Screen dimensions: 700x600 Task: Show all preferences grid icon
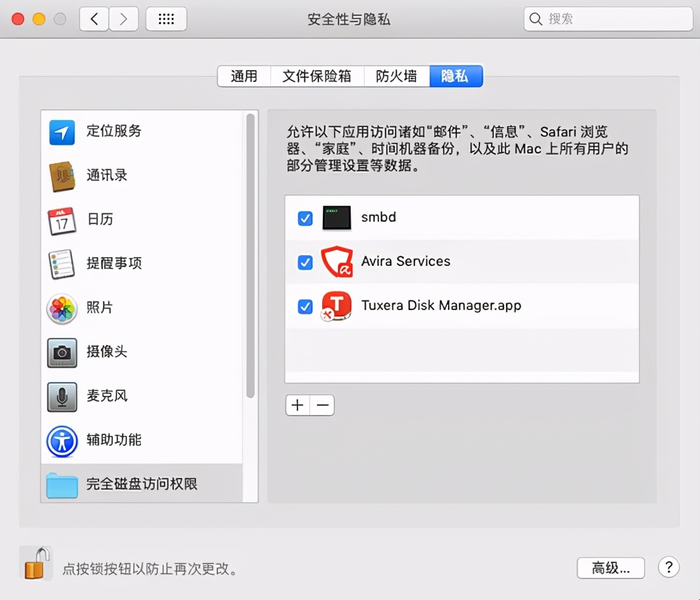coord(166,19)
